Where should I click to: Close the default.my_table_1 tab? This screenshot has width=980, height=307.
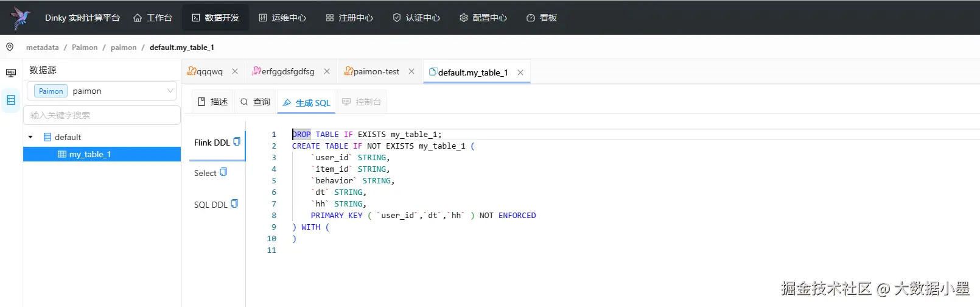click(x=520, y=72)
